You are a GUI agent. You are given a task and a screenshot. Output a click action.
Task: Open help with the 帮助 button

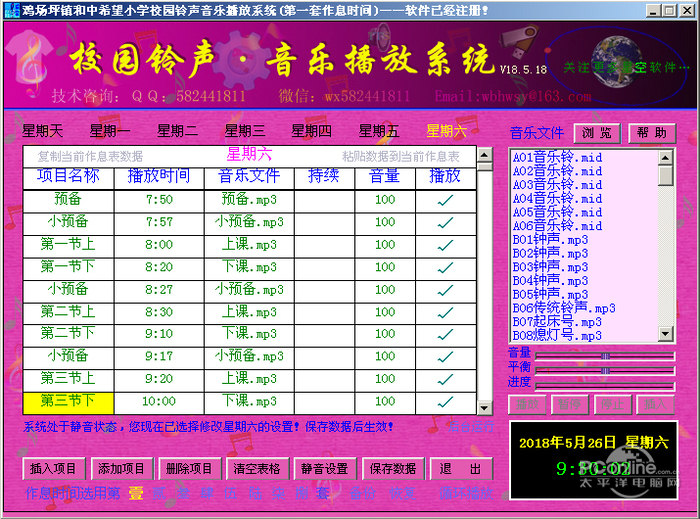pyautogui.click(x=652, y=133)
